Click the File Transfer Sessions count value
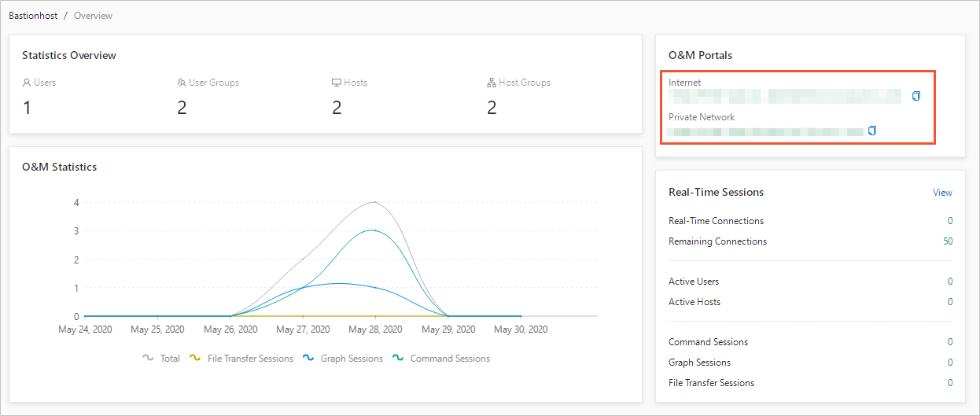Viewport: 980px width, 416px height. 949,383
